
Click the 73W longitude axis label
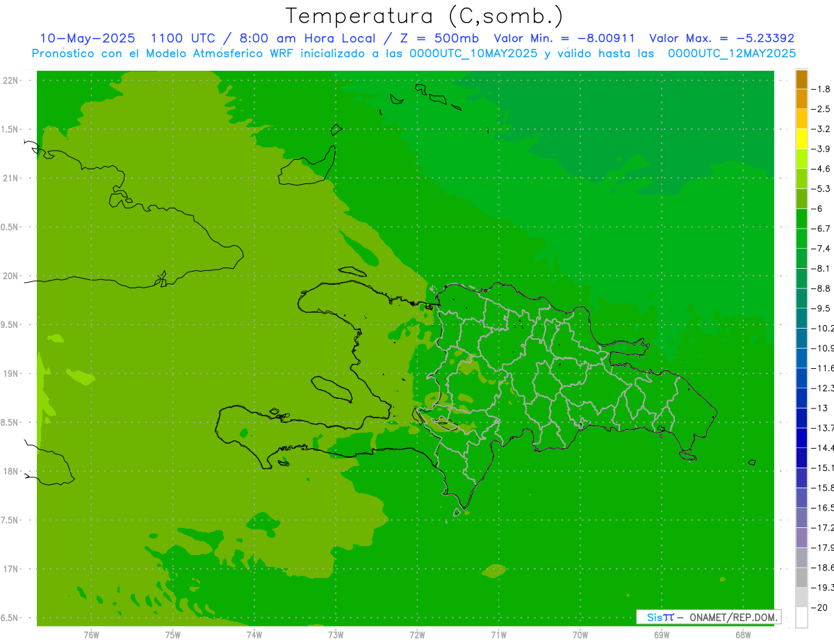pos(336,634)
